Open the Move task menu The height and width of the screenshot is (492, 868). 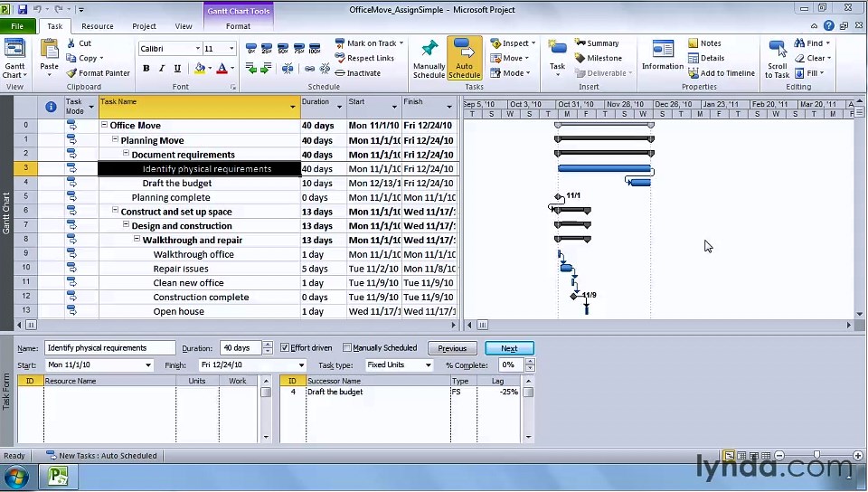click(x=510, y=58)
